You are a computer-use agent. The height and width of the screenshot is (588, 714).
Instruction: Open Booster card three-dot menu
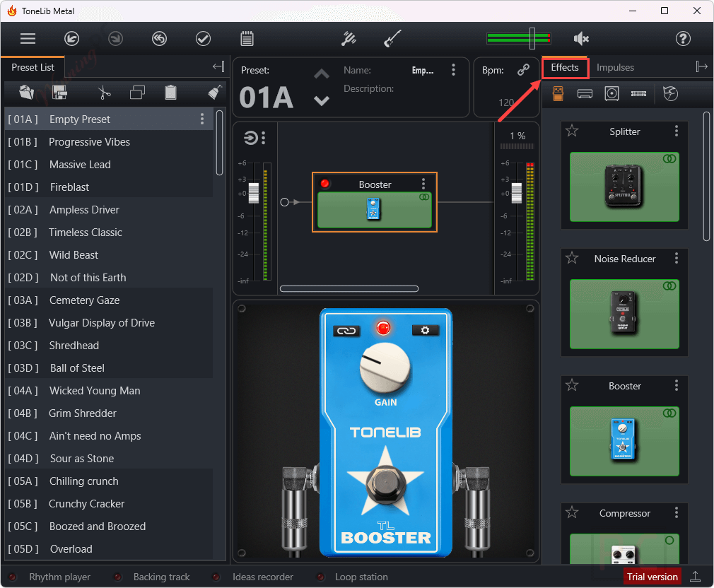pyautogui.click(x=677, y=385)
